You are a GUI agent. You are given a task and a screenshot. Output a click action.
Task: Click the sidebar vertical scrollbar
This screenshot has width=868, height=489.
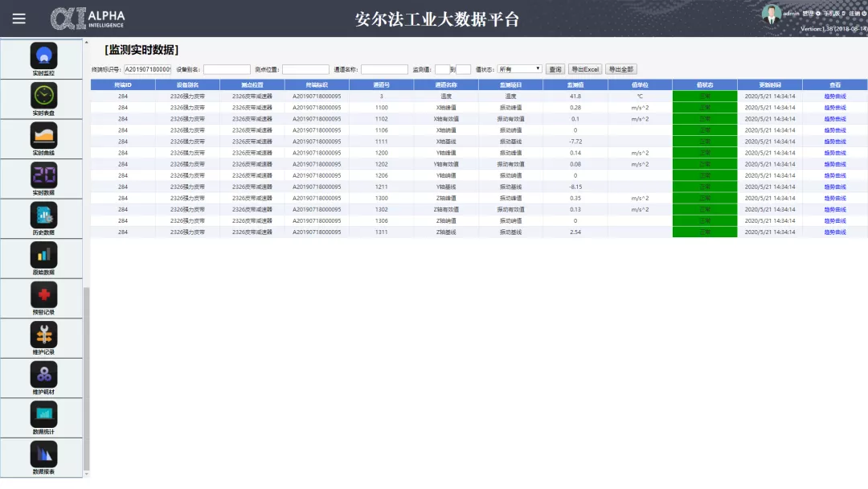tap(87, 378)
